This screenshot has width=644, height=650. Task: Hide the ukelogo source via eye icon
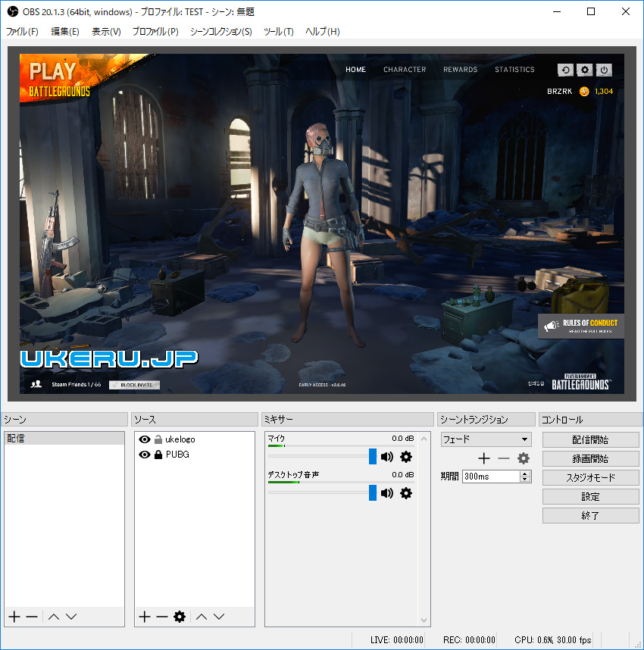[x=145, y=439]
